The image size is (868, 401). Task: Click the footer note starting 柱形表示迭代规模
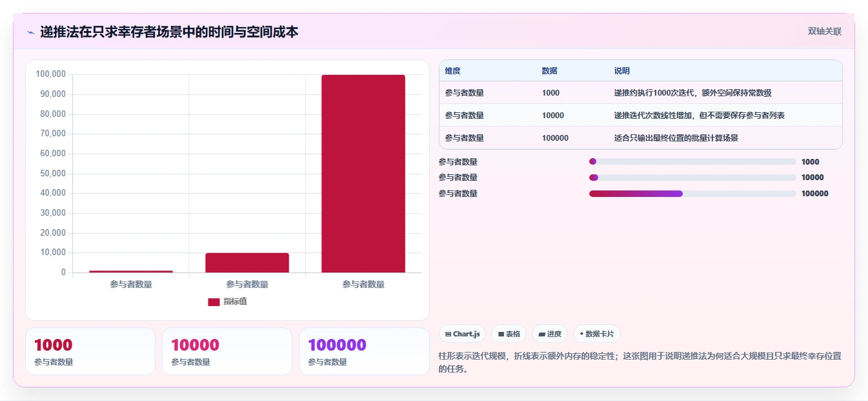pyautogui.click(x=640, y=362)
